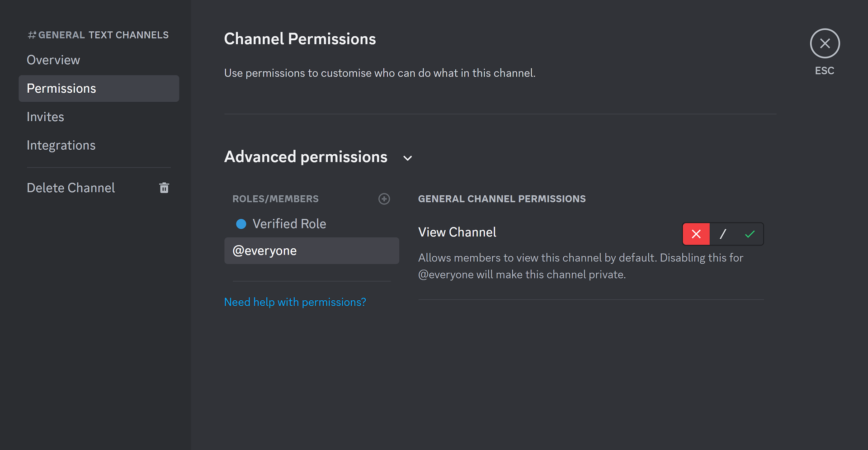Click the hash icon before General Text Channels
Image resolution: width=868 pixels, height=450 pixels.
tap(32, 35)
